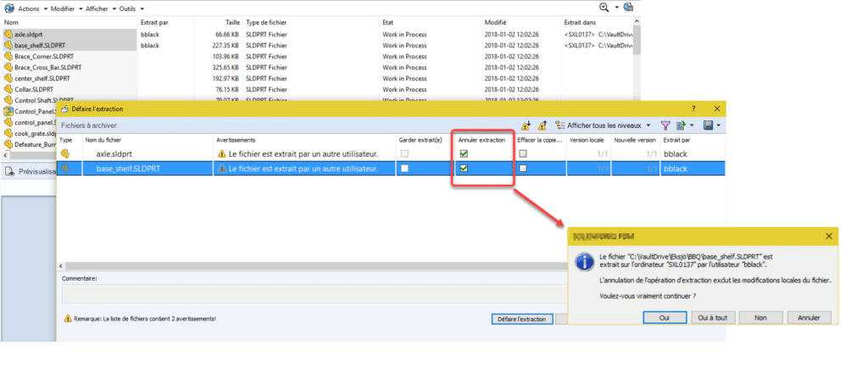This screenshot has height=368, width=868.
Task: Uncheck Annuler extraction for axle.sldprt
Action: tap(464, 153)
